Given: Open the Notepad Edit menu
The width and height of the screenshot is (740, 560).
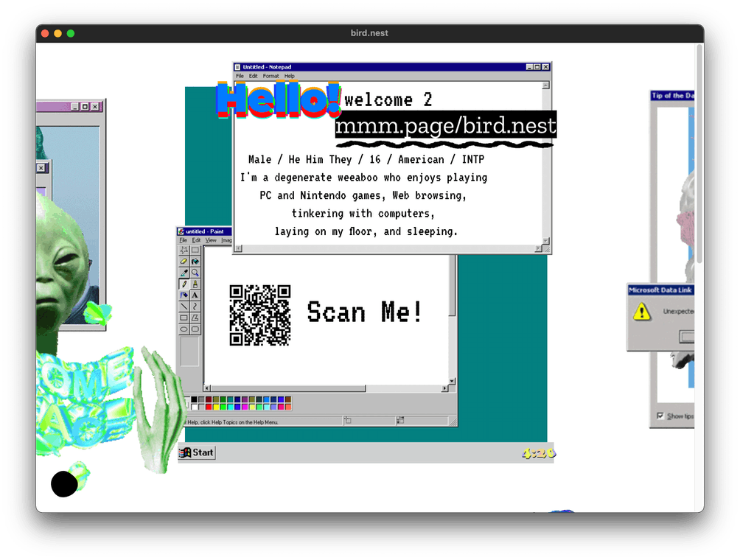Looking at the screenshot, I should click(x=254, y=76).
